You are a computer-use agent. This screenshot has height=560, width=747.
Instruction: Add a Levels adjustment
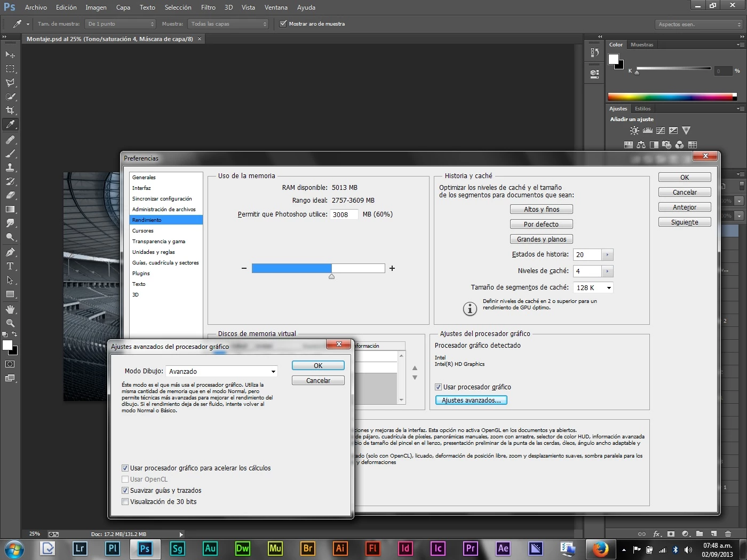648,131
